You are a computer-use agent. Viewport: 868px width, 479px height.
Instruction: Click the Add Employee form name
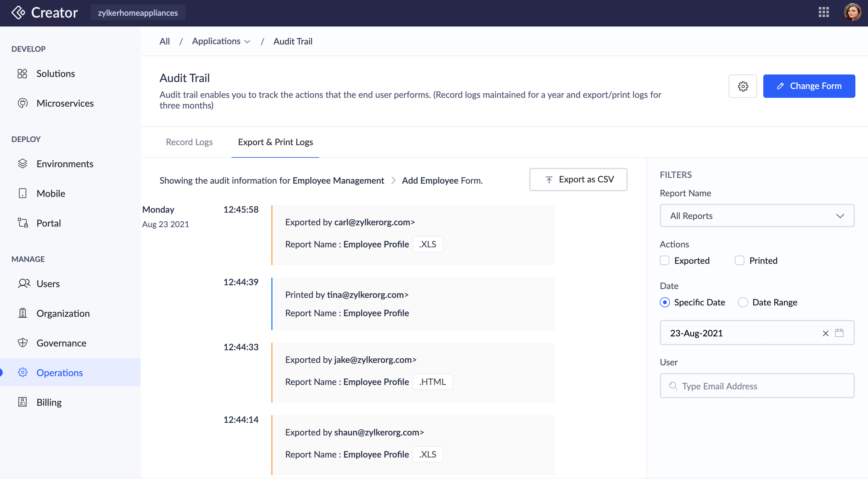coord(430,180)
